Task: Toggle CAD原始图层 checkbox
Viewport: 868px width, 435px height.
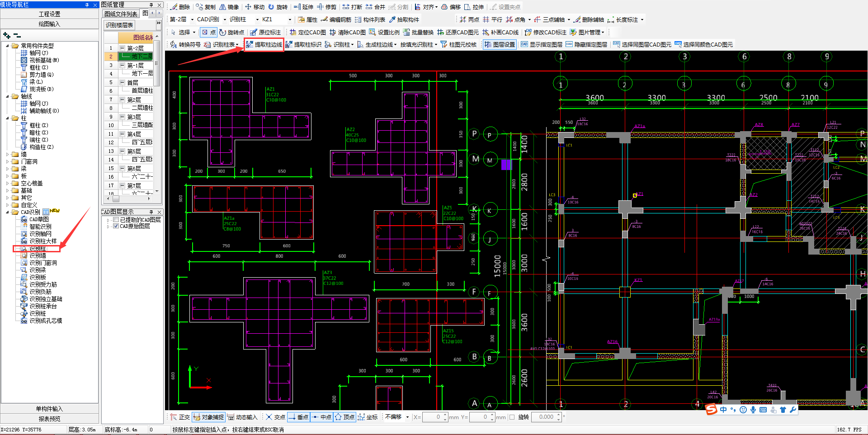Action: [116, 226]
